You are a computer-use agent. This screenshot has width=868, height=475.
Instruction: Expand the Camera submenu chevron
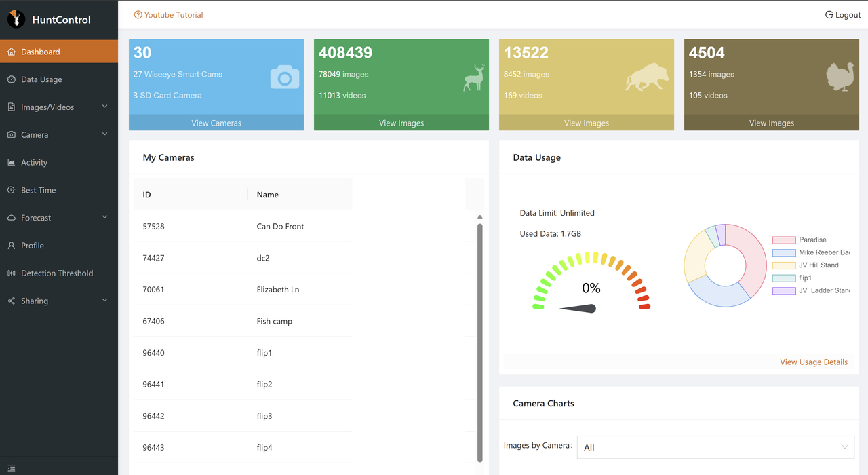point(104,134)
